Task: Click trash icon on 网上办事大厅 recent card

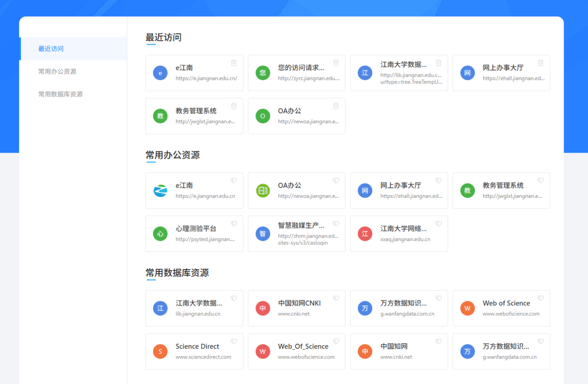Action: pos(541,63)
